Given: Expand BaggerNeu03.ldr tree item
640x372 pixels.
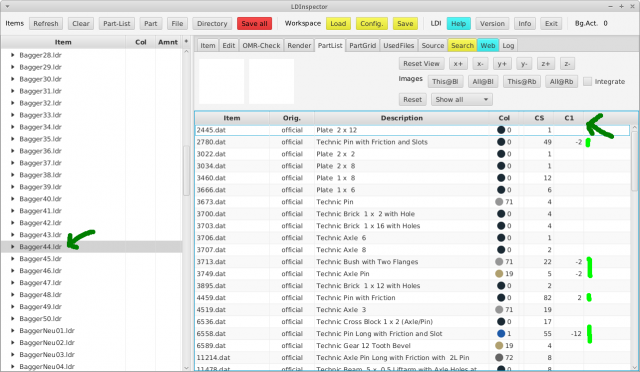Looking at the screenshot, I should (13, 354).
